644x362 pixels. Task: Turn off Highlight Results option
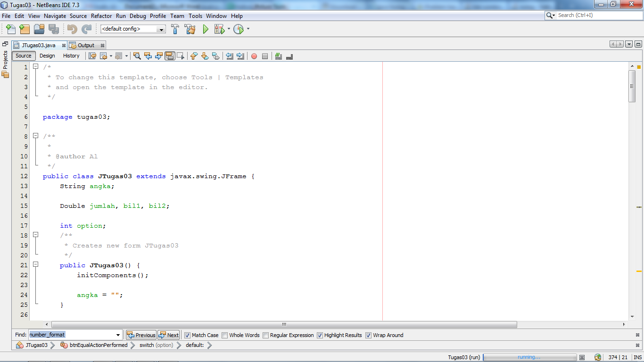[320, 335]
